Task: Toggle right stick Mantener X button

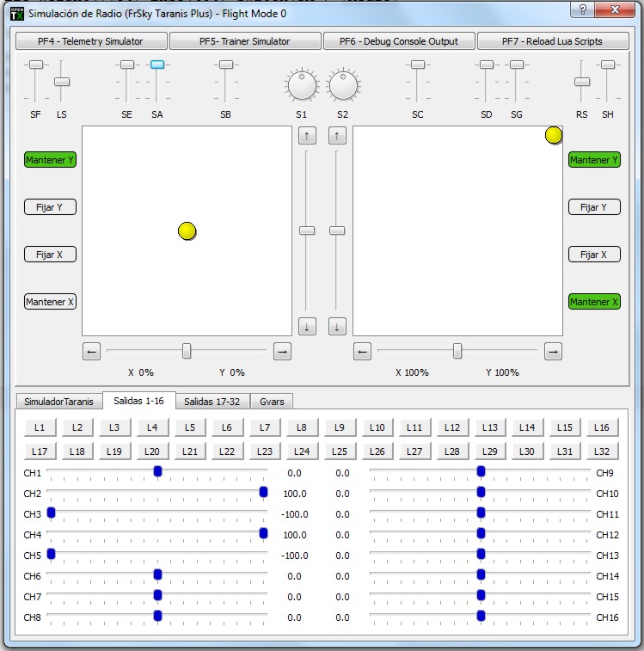Action: coord(594,302)
